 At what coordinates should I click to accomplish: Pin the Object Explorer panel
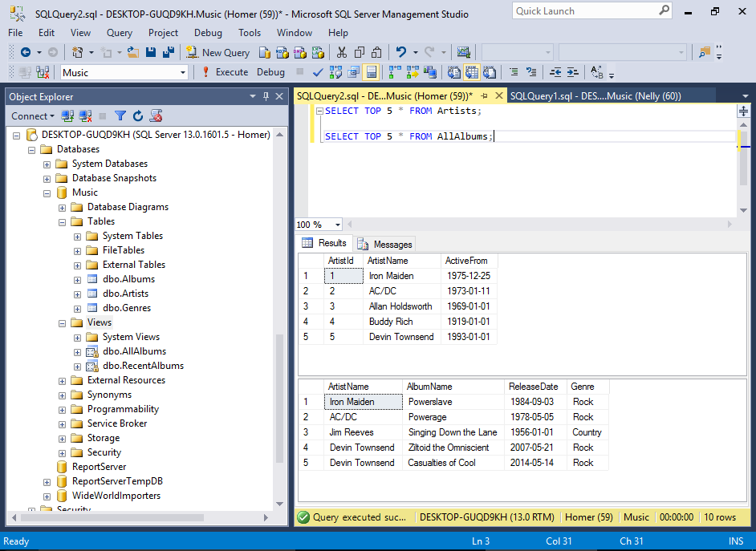266,96
